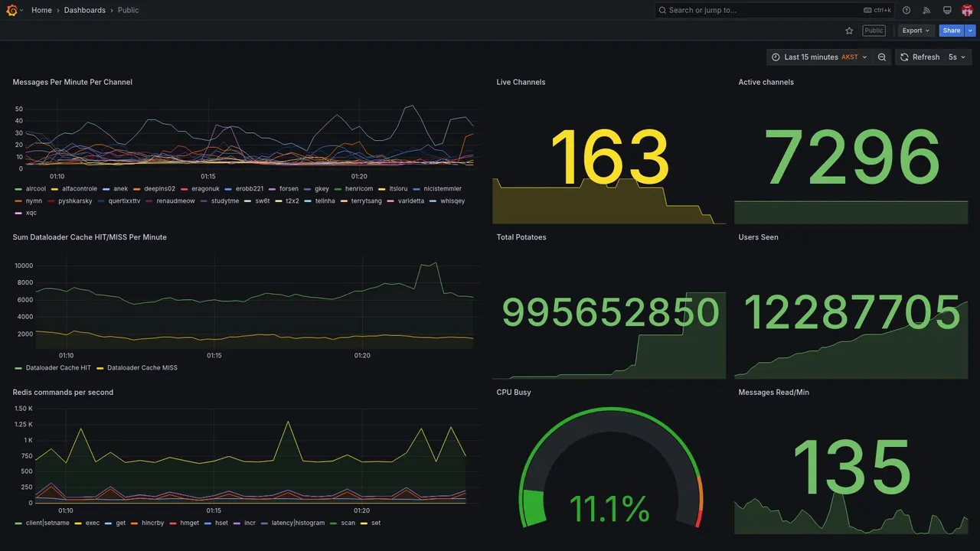Open the news feed icon
This screenshot has height=551, width=980.
pos(926,10)
